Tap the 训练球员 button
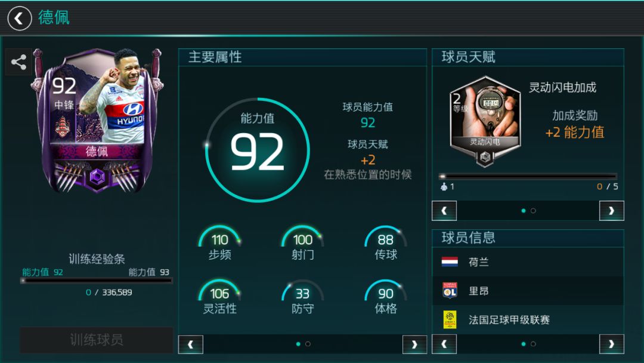644x363 pixels. click(97, 340)
